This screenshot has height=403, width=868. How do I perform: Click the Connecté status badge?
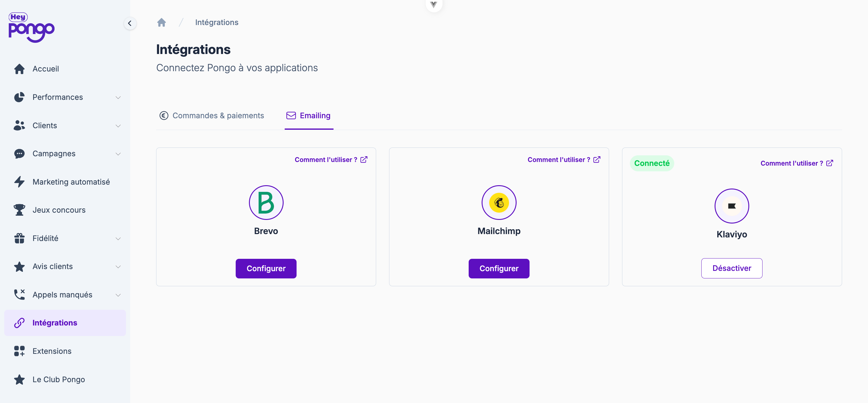[x=651, y=163]
